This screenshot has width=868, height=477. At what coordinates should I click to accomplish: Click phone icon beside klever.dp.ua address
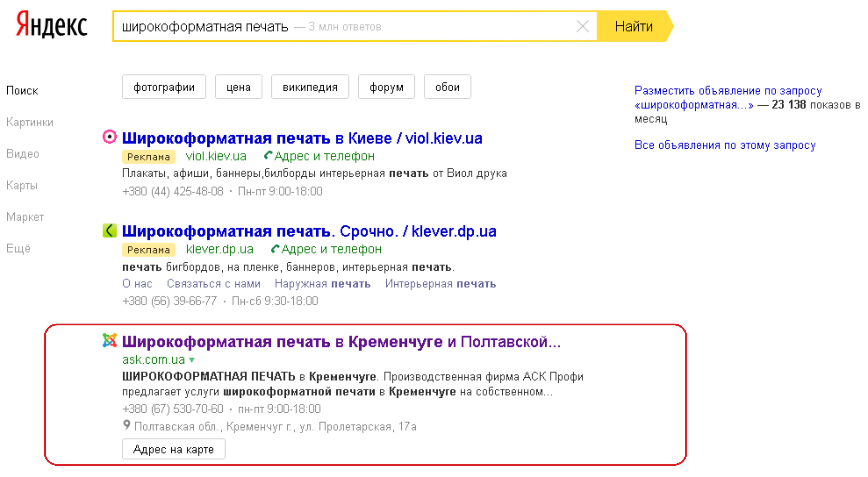[x=275, y=249]
